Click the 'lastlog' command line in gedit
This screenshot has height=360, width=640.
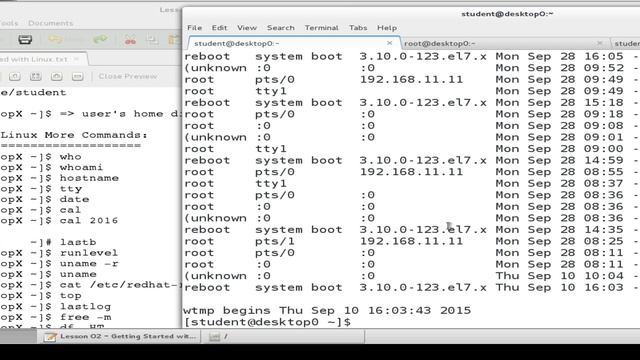click(56, 306)
